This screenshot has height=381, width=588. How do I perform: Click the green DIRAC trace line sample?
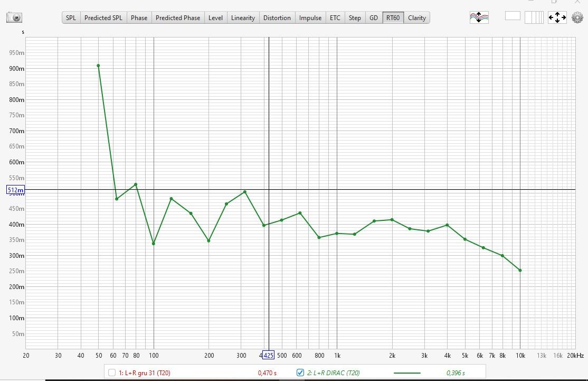click(407, 373)
